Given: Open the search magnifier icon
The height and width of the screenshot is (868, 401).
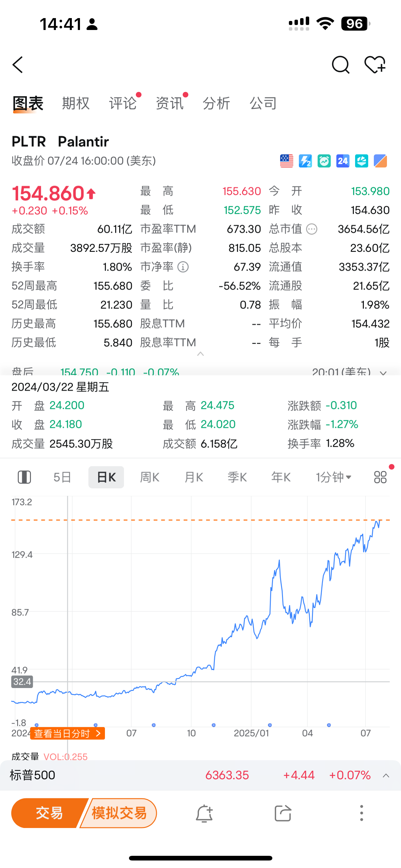Looking at the screenshot, I should tap(340, 65).
